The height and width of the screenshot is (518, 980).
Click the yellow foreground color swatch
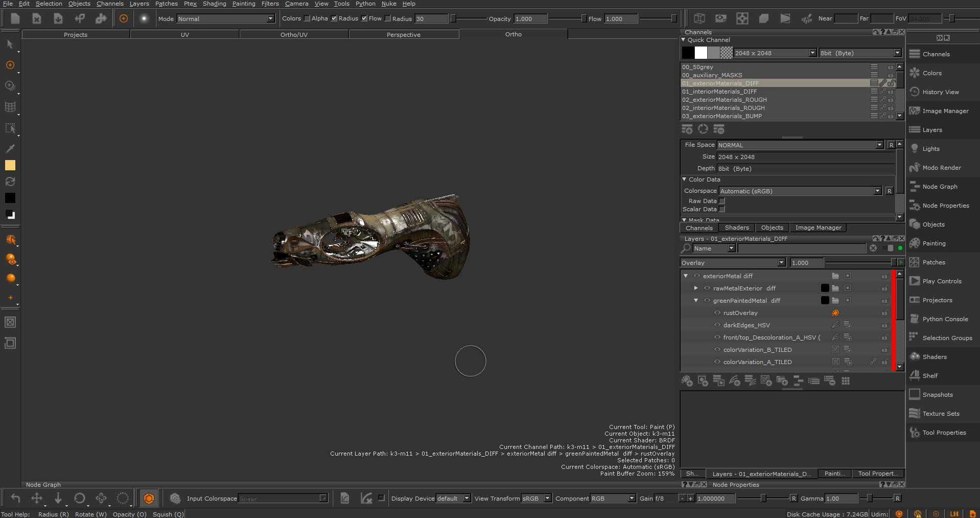(x=10, y=165)
